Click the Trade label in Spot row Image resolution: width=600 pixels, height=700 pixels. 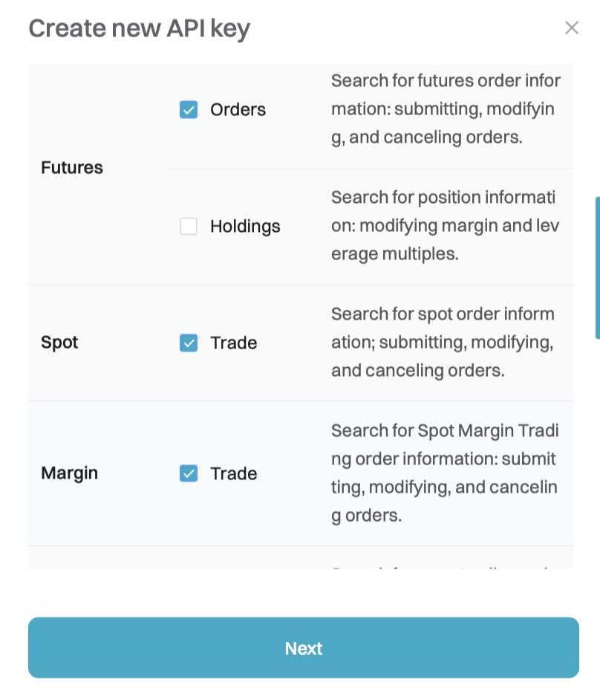[x=233, y=343]
